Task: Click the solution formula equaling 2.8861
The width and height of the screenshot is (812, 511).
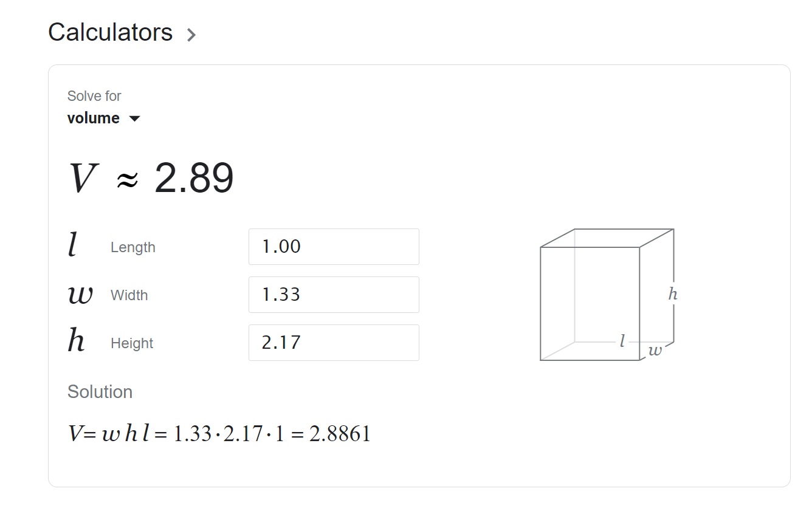Action: [219, 434]
